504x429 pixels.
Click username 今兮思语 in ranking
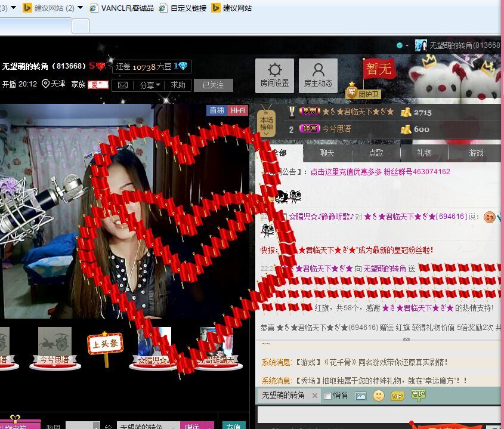click(x=336, y=129)
